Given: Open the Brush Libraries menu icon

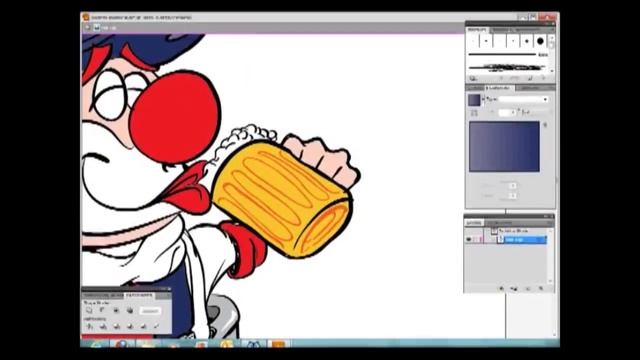Looking at the screenshot, I should tap(473, 78).
